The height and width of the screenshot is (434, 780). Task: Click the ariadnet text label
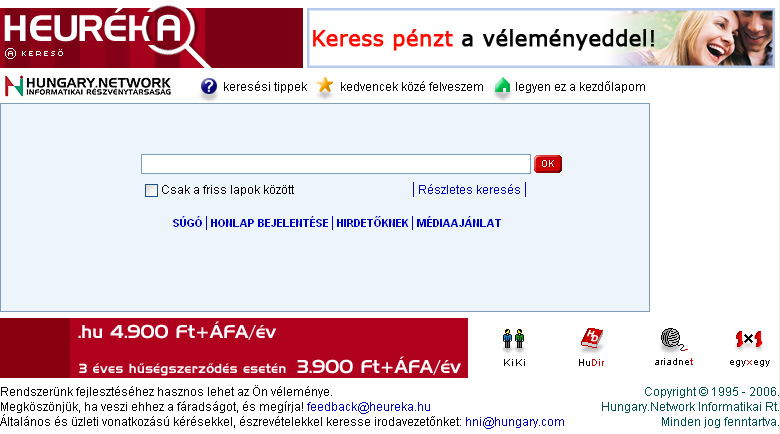674,362
